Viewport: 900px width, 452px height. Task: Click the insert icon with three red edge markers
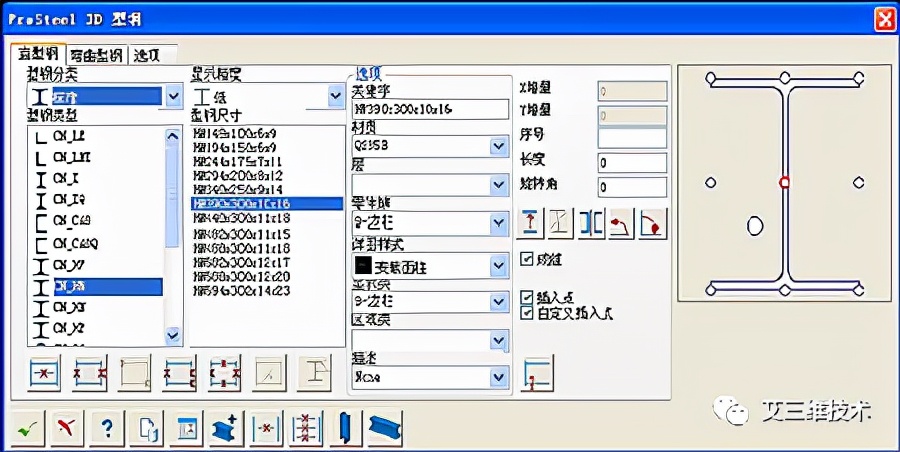[x=179, y=373]
